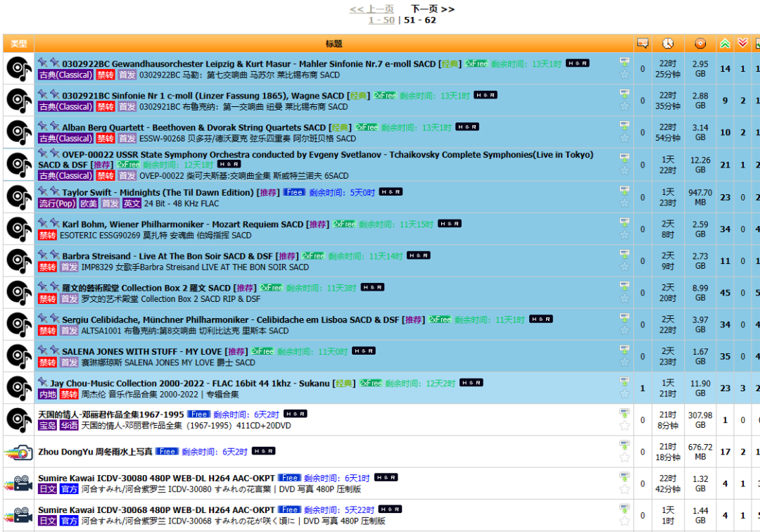Viewport: 760px width, 532px height.
Task: Bookmark the Sumire Kawai ICDV-30080 star
Action: point(624,489)
